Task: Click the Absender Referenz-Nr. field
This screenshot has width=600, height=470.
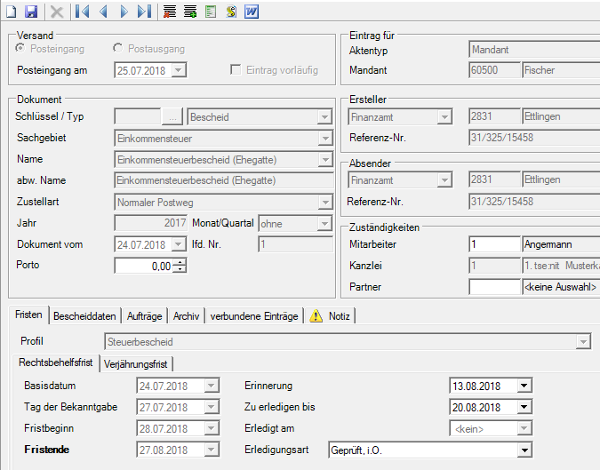Action: pyautogui.click(x=534, y=201)
